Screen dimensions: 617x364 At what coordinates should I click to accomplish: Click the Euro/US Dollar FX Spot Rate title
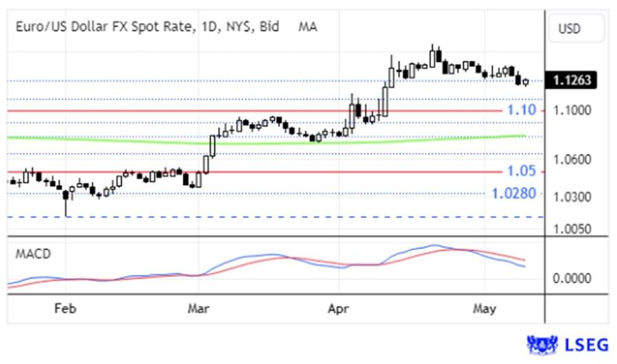pyautogui.click(x=147, y=27)
